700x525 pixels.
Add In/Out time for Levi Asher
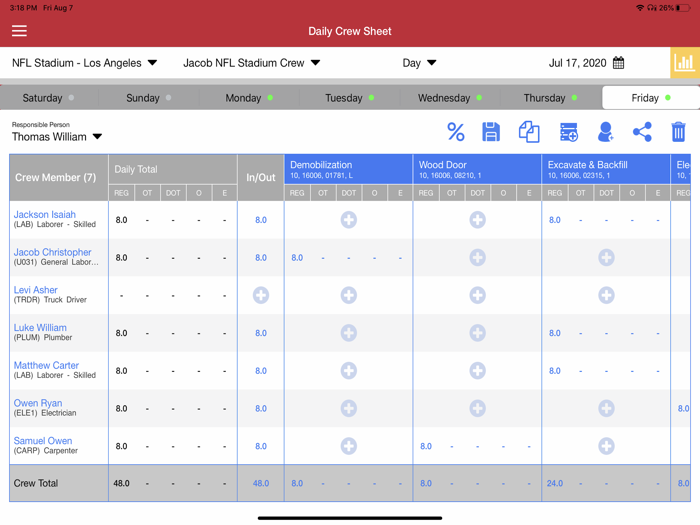pyautogui.click(x=261, y=295)
